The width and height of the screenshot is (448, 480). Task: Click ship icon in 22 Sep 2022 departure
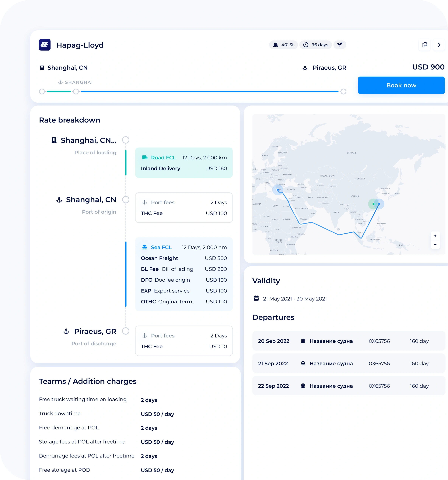coord(303,386)
